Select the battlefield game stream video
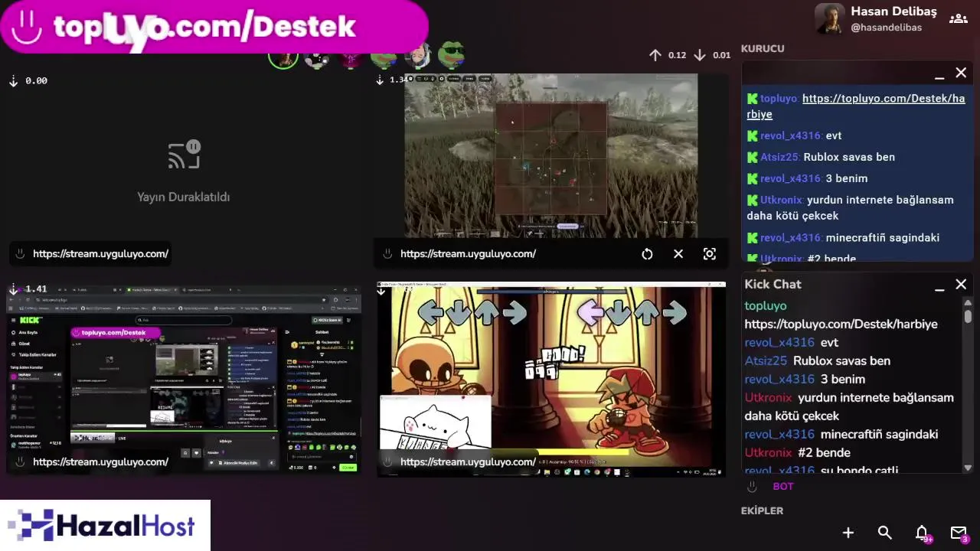Screen dimensions: 980x551 (x=551, y=155)
